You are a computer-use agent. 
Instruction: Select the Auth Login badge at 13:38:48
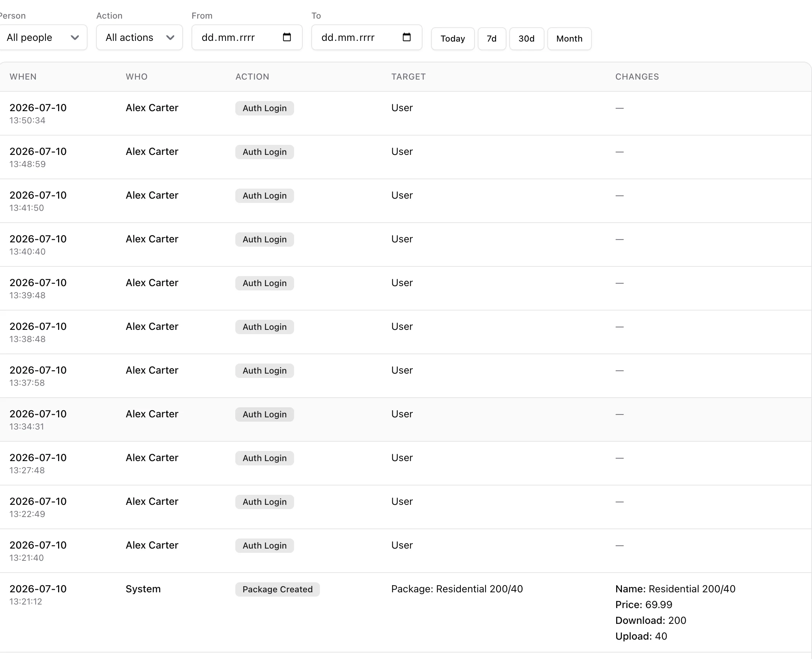[x=264, y=327]
